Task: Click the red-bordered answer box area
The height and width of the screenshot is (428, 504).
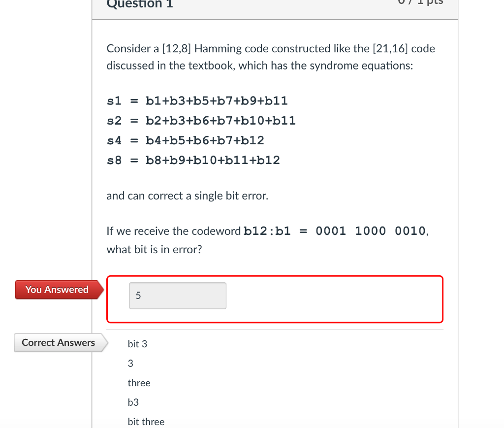Action: (x=275, y=299)
